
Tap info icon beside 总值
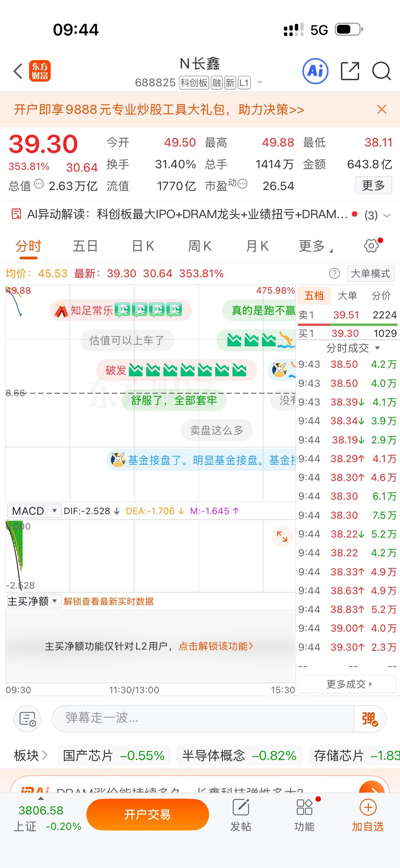pos(39,184)
